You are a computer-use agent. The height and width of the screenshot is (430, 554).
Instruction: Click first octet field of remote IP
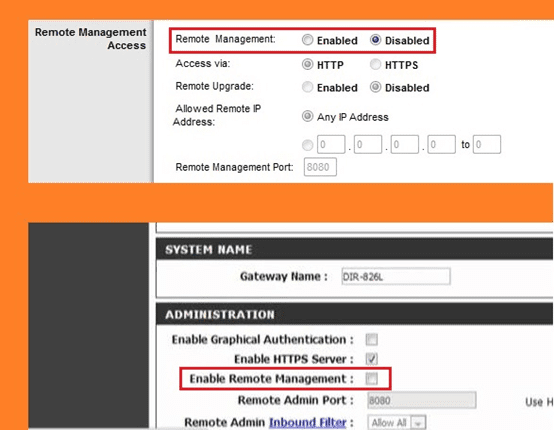(x=331, y=144)
